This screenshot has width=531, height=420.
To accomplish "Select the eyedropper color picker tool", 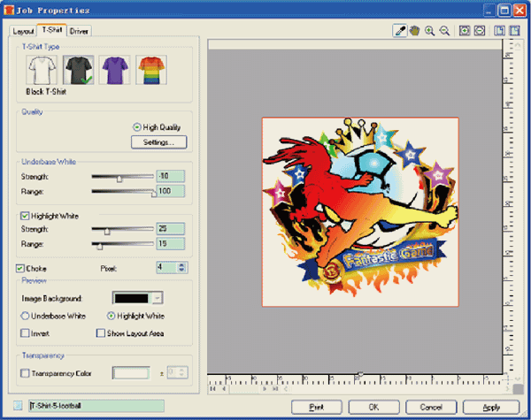I will 400,30.
